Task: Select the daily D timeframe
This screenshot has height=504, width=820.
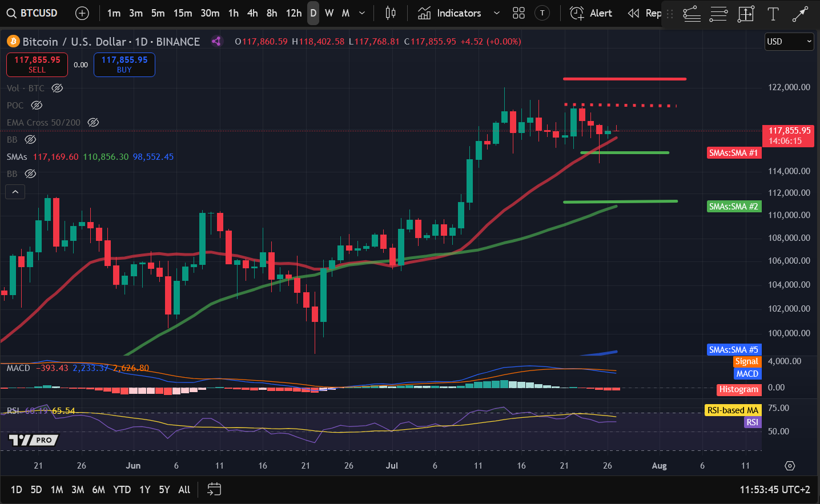Action: click(313, 13)
